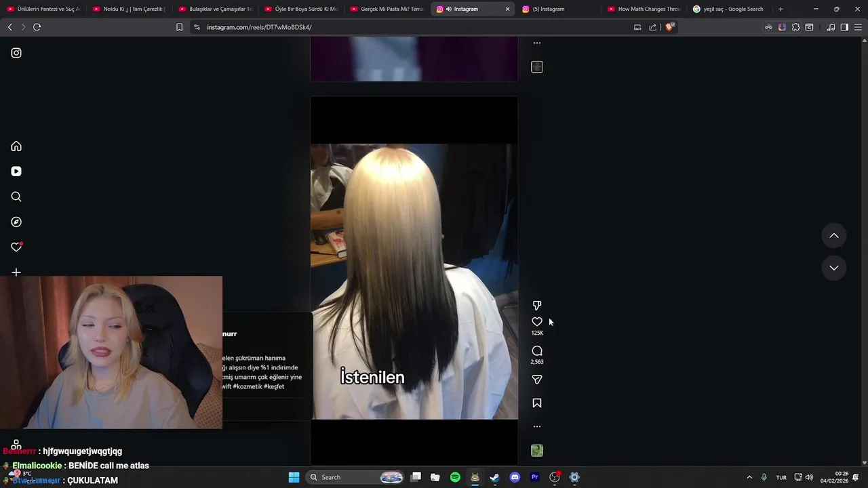Show hidden system tray icons
The width and height of the screenshot is (868, 488).
point(749,477)
